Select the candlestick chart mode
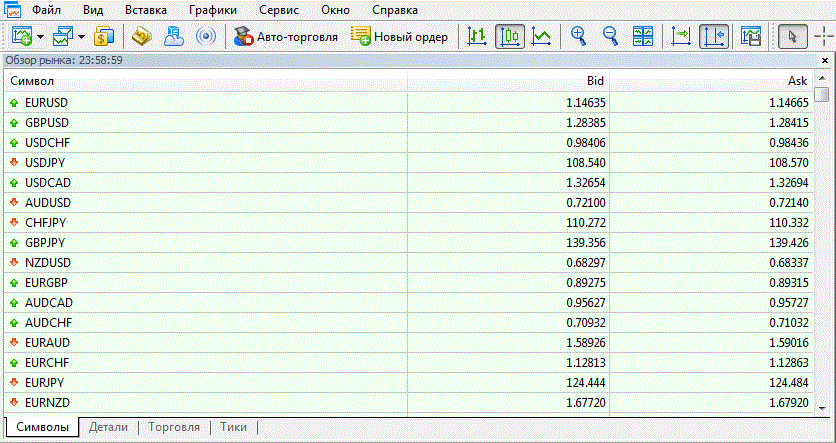The width and height of the screenshot is (836, 443). (x=510, y=37)
